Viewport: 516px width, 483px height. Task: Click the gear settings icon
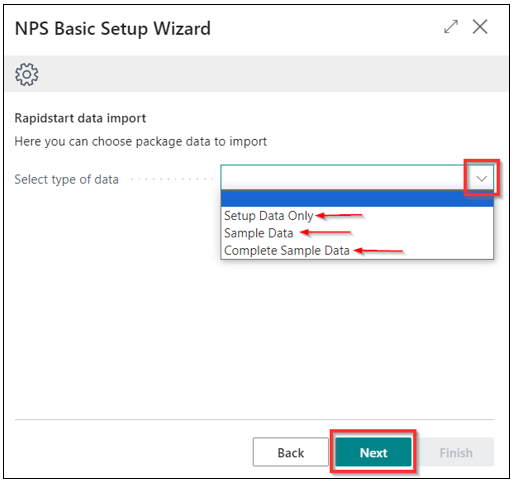click(27, 74)
